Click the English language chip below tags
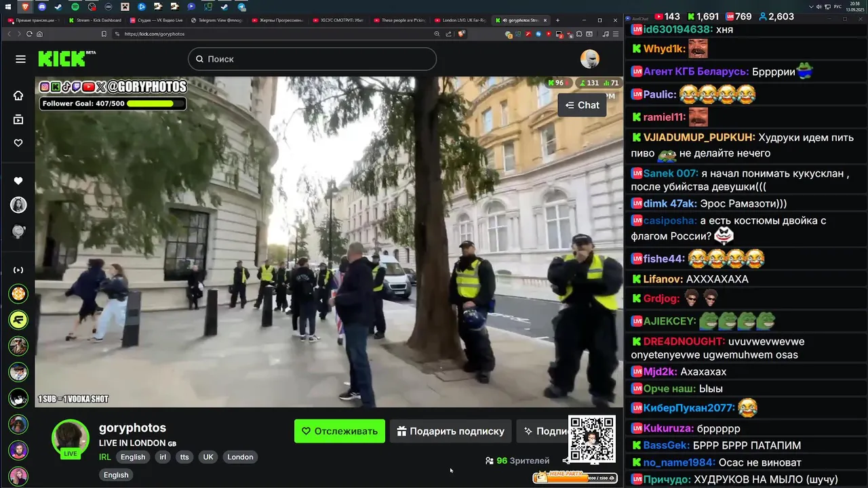The height and width of the screenshot is (488, 868). 116,475
